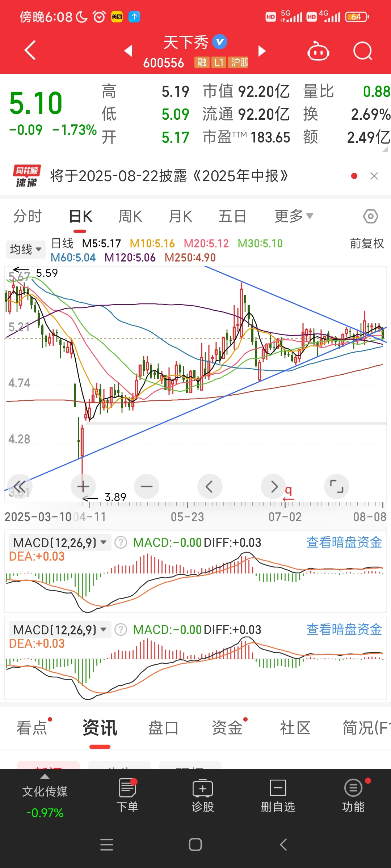391x868 pixels.
Task: Tap the 沪股 market tag
Action: pyautogui.click(x=239, y=63)
